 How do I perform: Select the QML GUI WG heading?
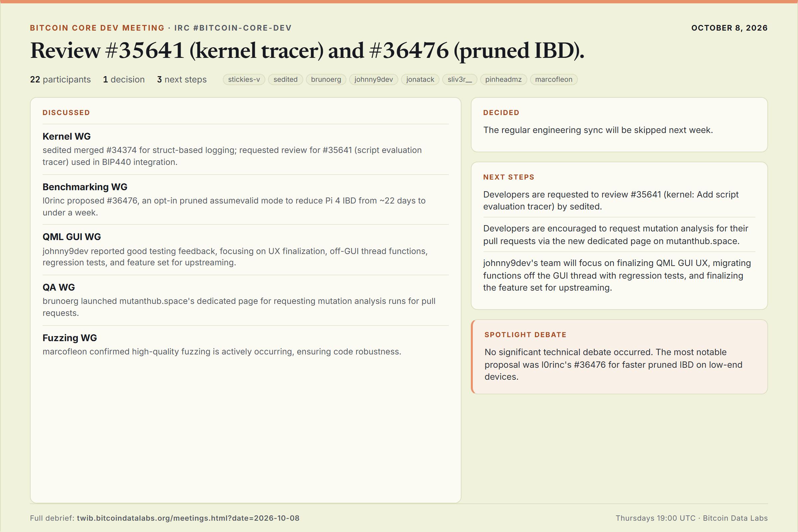coord(71,237)
